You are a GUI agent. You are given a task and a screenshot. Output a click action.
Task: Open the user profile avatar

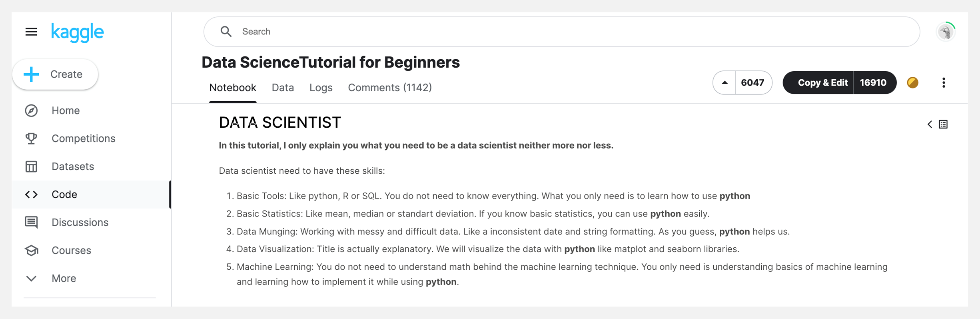(945, 32)
